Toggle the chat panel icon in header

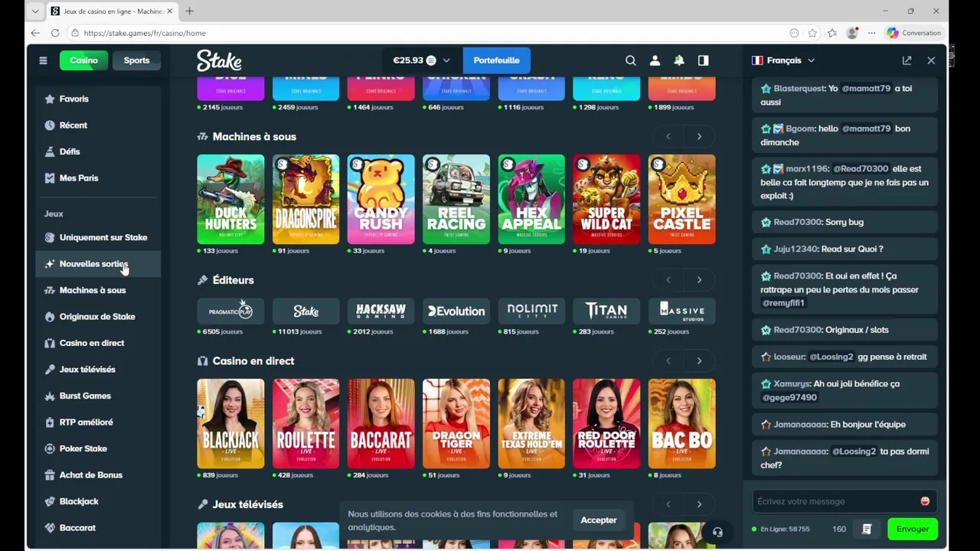click(x=703, y=60)
